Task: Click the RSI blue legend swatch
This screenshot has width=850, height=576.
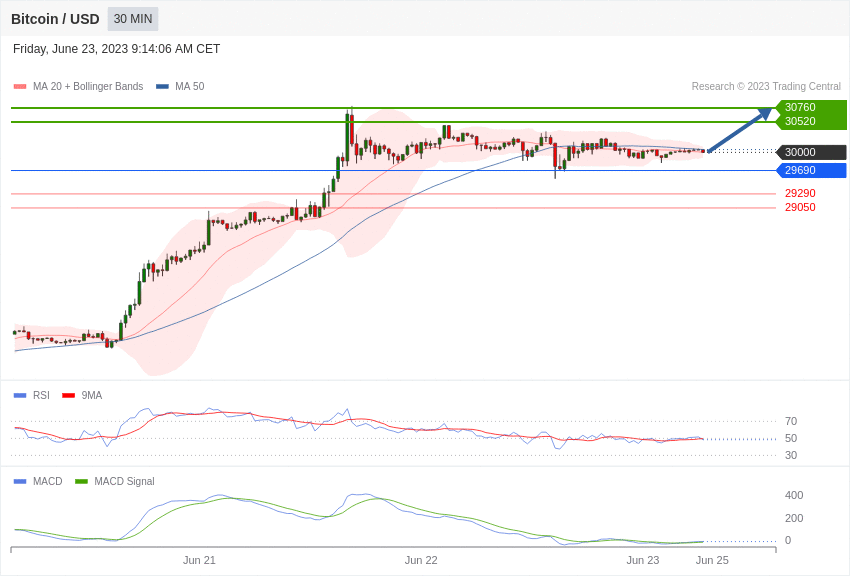Action: 20,396
